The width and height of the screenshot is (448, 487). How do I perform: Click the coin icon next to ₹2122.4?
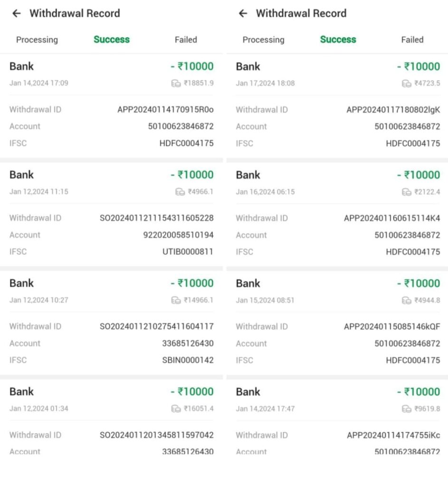[406, 192]
